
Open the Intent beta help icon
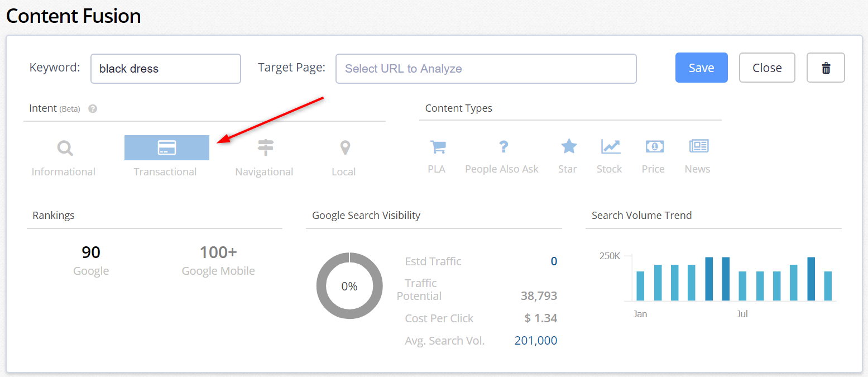pyautogui.click(x=93, y=109)
